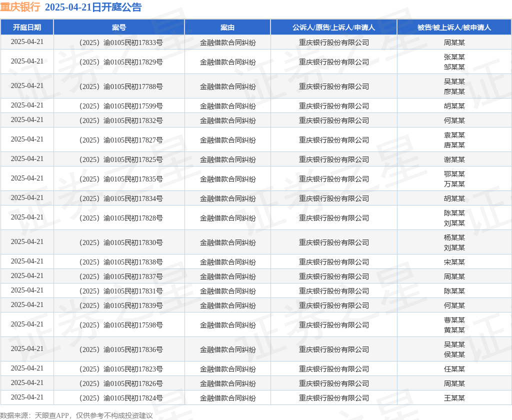
Task: Click the 案号 column header
Action: point(119,27)
